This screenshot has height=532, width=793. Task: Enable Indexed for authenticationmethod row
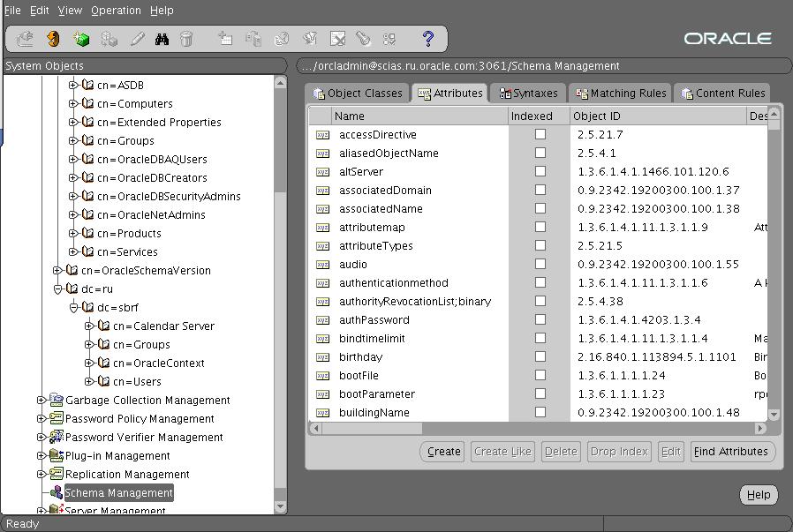click(540, 282)
